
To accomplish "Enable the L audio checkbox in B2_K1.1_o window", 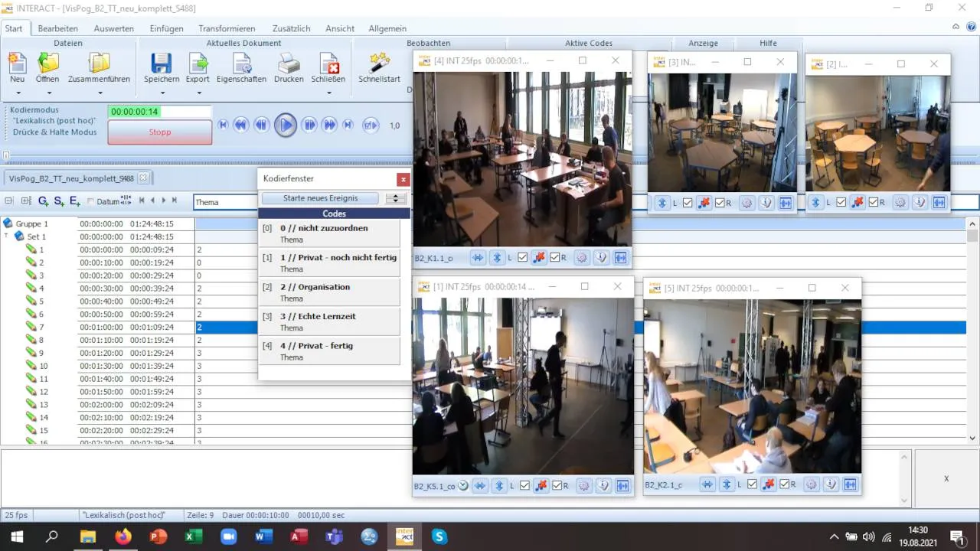I will pos(522,258).
